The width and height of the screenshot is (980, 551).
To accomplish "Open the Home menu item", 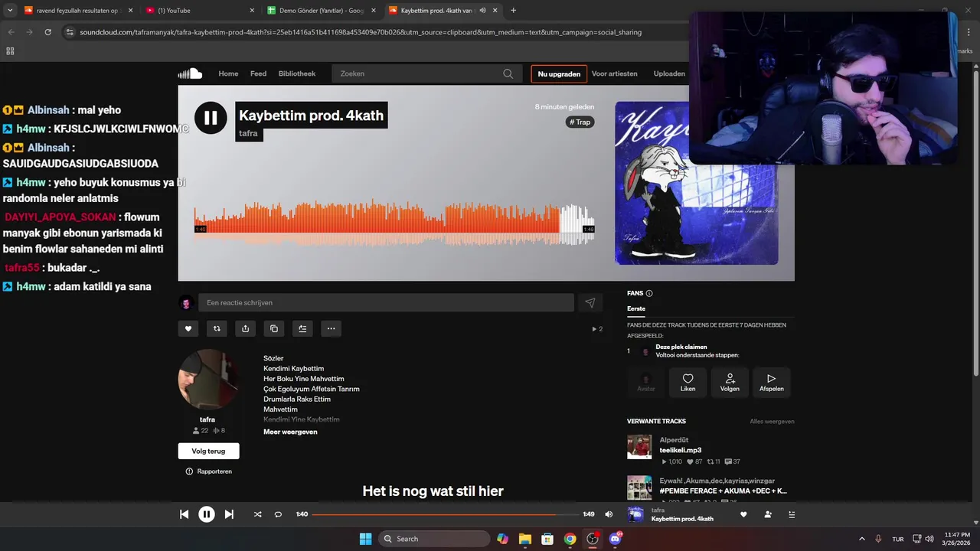I will pos(228,73).
